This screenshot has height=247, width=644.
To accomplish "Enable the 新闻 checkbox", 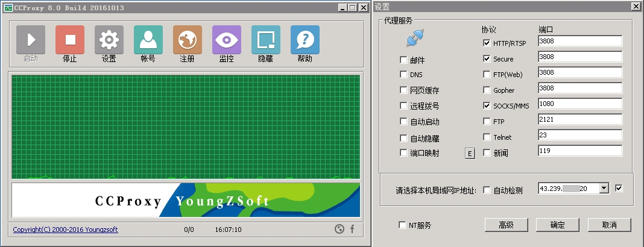I will coord(487,152).
